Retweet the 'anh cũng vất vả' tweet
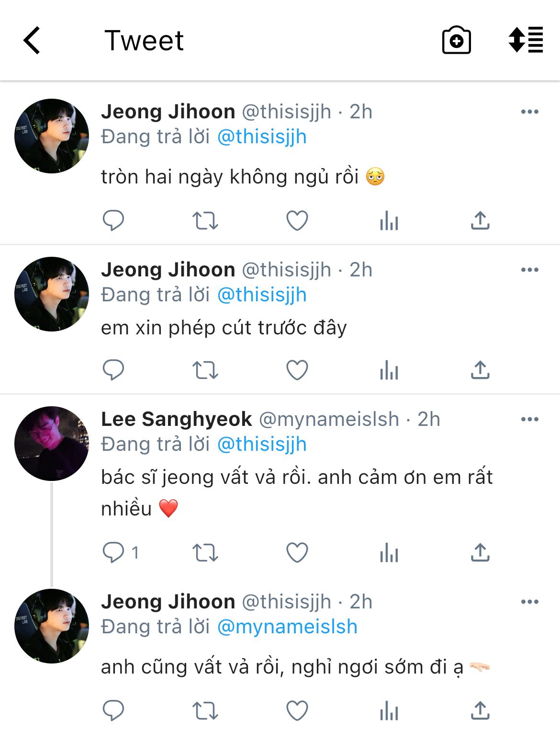Image resolution: width=560 pixels, height=732 pixels. pos(205,711)
